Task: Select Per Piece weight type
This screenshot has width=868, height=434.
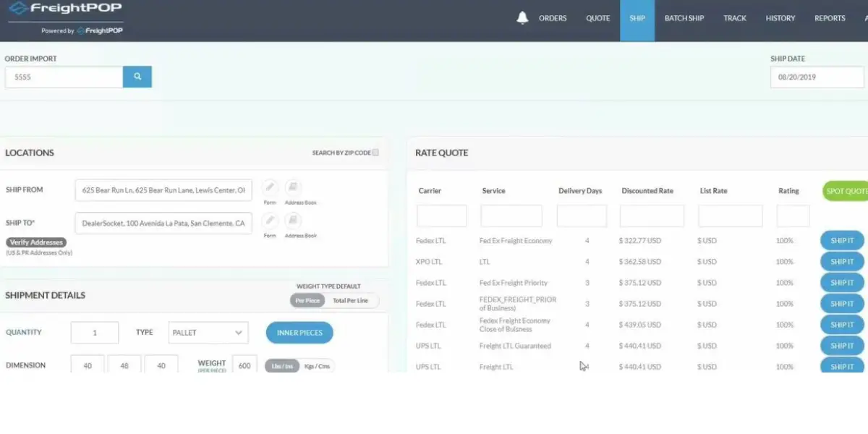Action: pos(307,300)
